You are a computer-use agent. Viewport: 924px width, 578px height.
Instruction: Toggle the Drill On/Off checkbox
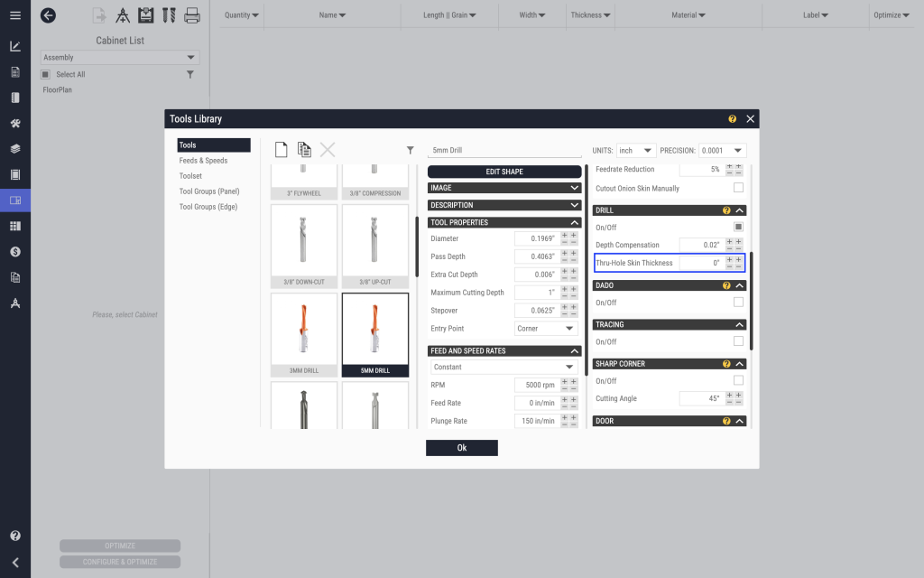point(738,227)
